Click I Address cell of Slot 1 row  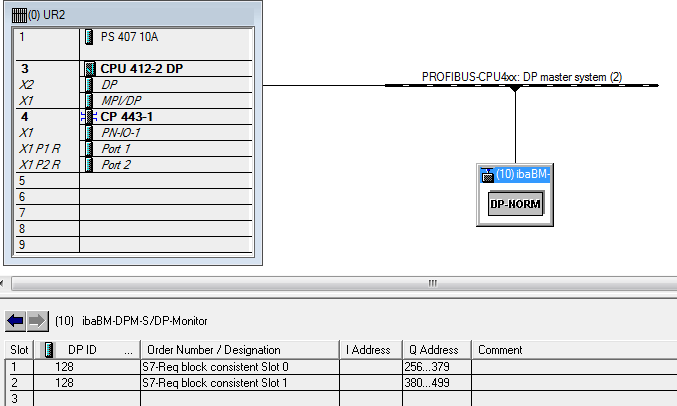371,383
